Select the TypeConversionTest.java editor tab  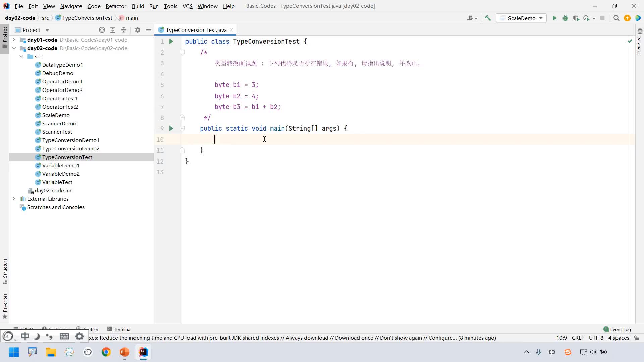tap(196, 30)
